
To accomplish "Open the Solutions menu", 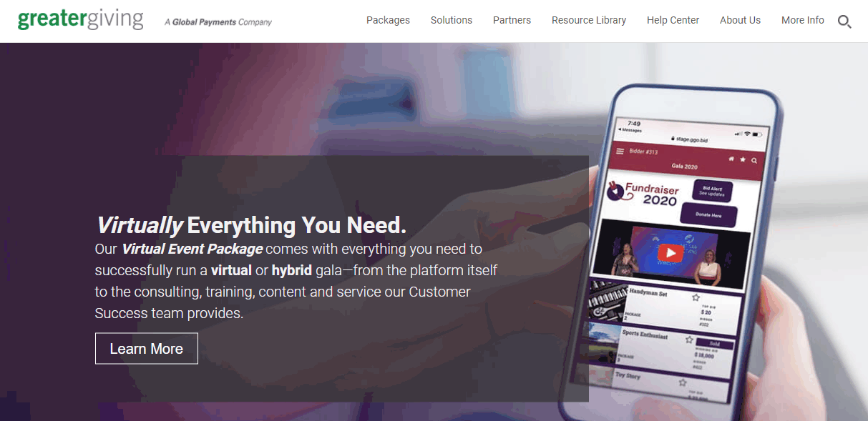I will (x=452, y=20).
